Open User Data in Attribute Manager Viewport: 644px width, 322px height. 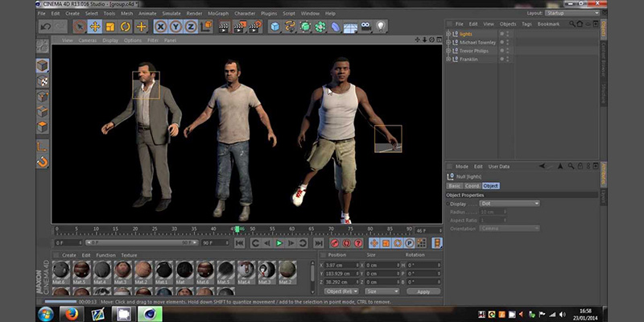tap(498, 167)
